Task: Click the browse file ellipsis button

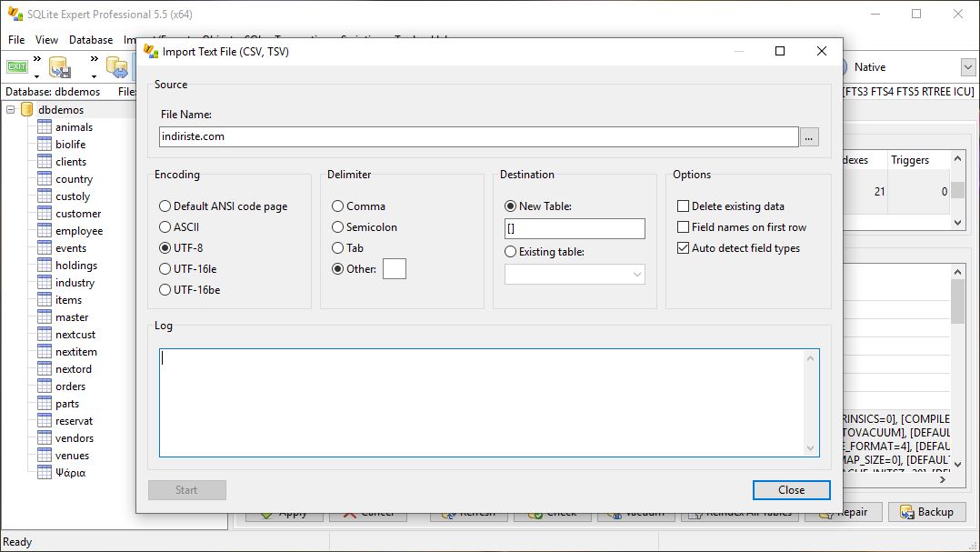Action: pyautogui.click(x=809, y=137)
